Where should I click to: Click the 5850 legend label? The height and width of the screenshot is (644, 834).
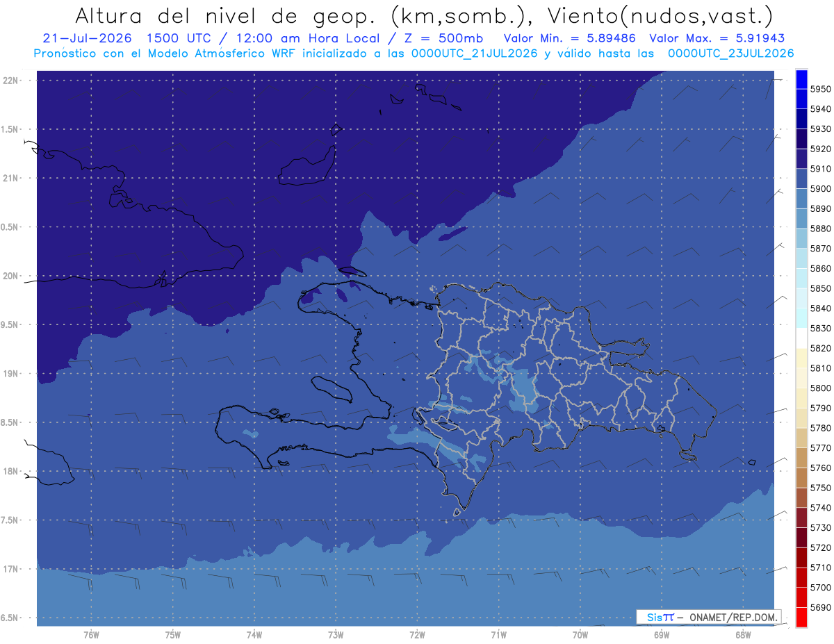(x=821, y=288)
